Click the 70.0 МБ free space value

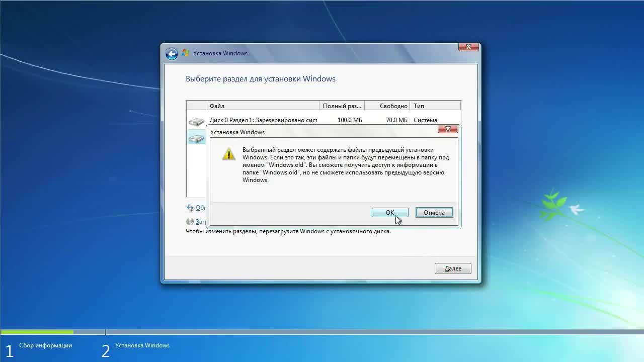tap(396, 120)
